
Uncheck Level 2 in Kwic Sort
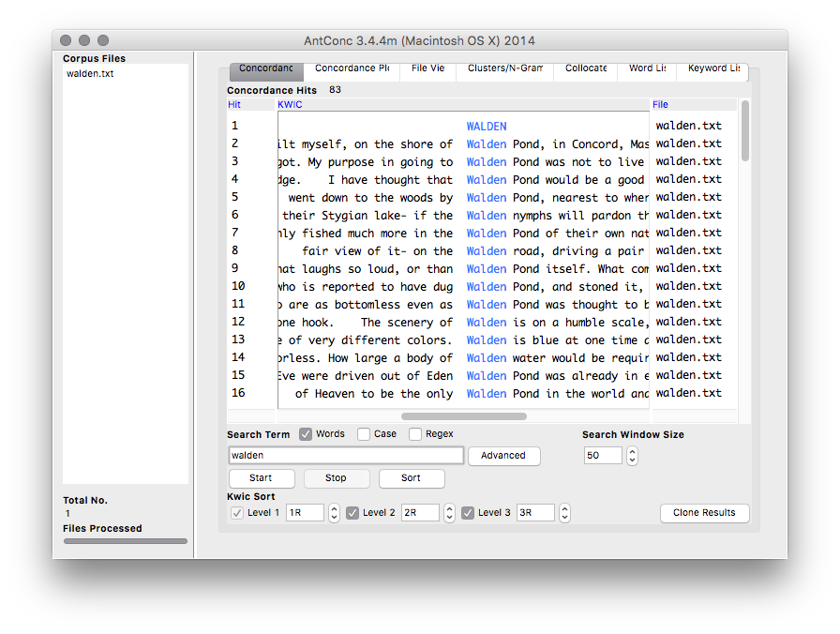[x=352, y=512]
